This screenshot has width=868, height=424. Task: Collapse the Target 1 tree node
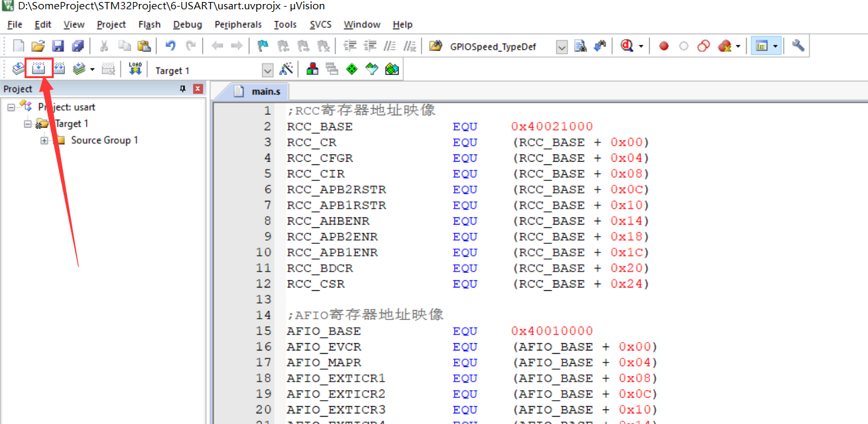point(27,123)
